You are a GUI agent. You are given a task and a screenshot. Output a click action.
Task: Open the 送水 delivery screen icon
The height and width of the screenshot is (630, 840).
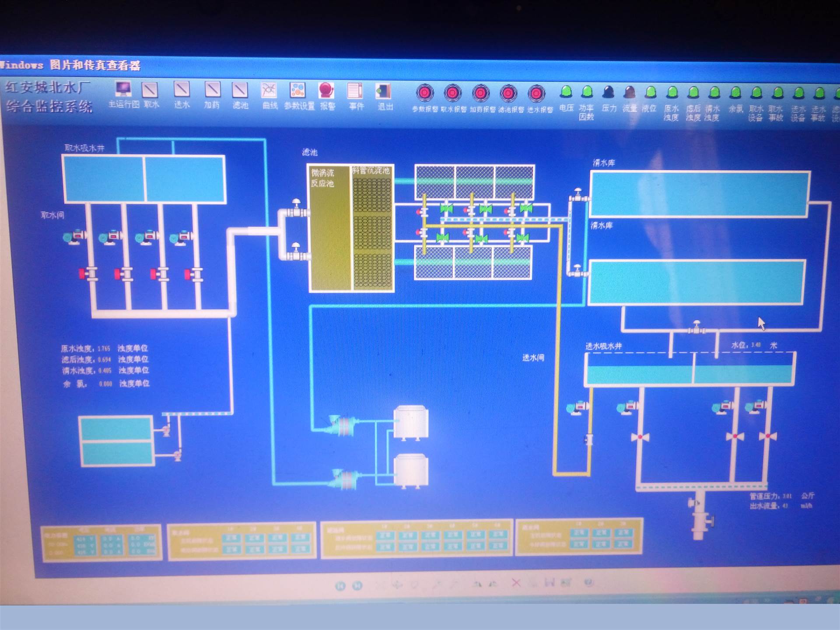[182, 89]
